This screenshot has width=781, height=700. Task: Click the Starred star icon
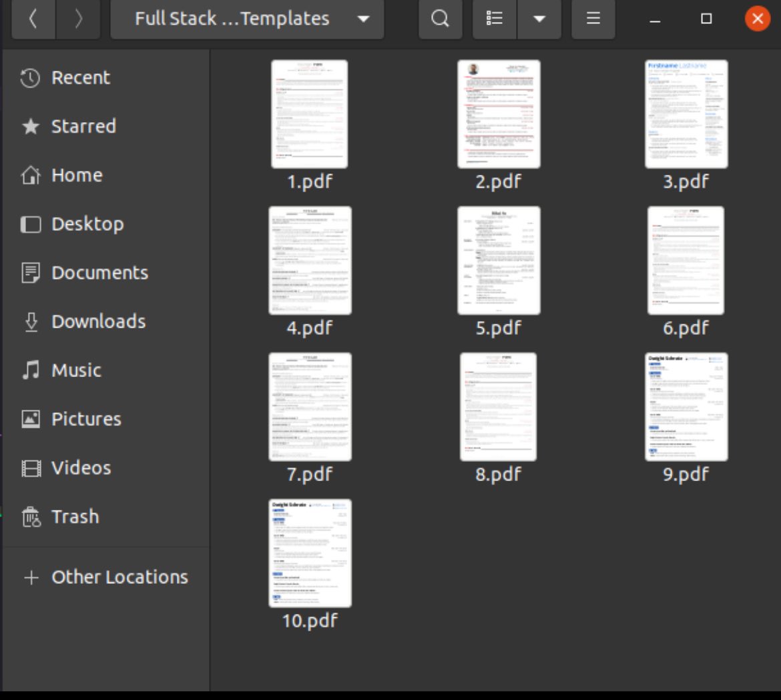pos(31,127)
